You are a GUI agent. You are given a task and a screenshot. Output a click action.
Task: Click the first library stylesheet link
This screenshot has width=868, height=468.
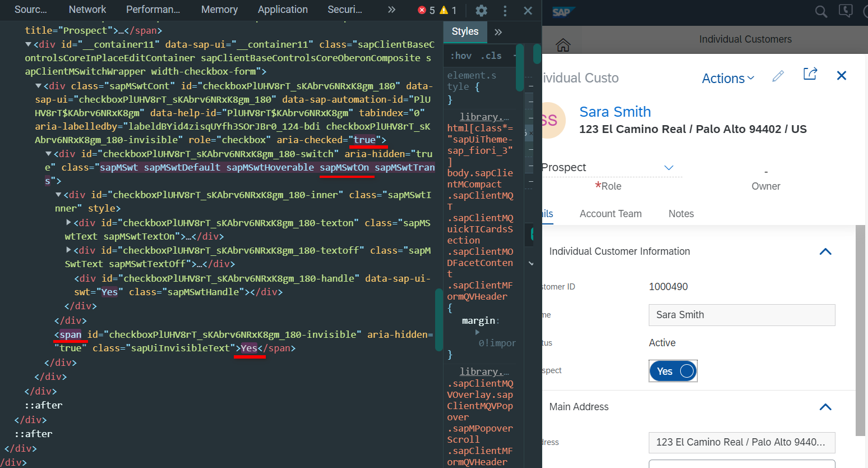point(484,117)
